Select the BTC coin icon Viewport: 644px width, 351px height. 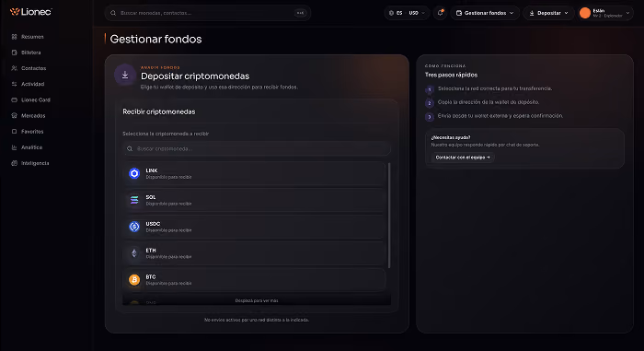coord(134,280)
